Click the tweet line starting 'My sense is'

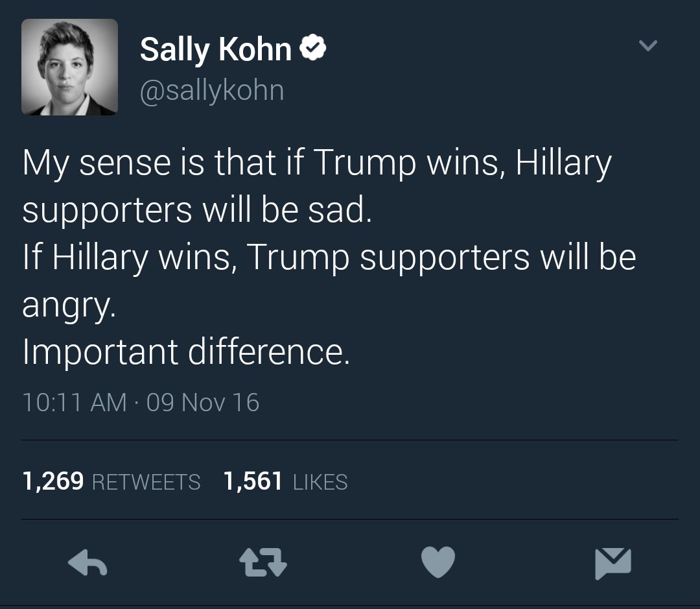[316, 163]
